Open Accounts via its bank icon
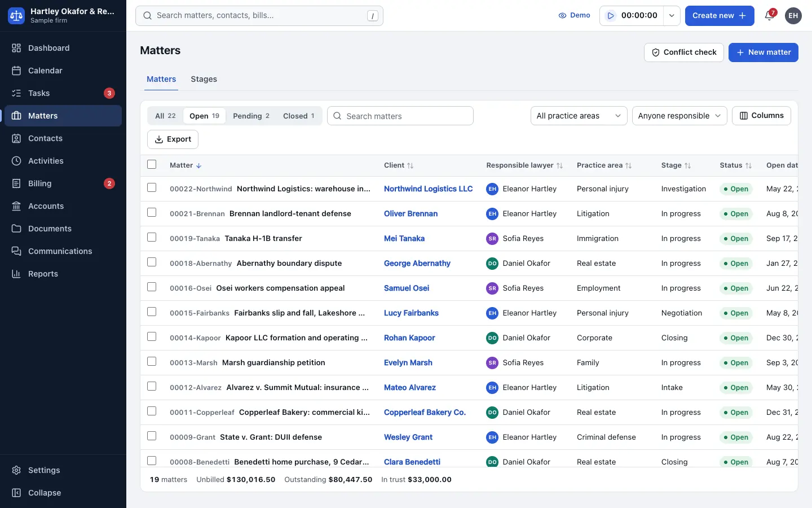The width and height of the screenshot is (812, 508). 16,206
